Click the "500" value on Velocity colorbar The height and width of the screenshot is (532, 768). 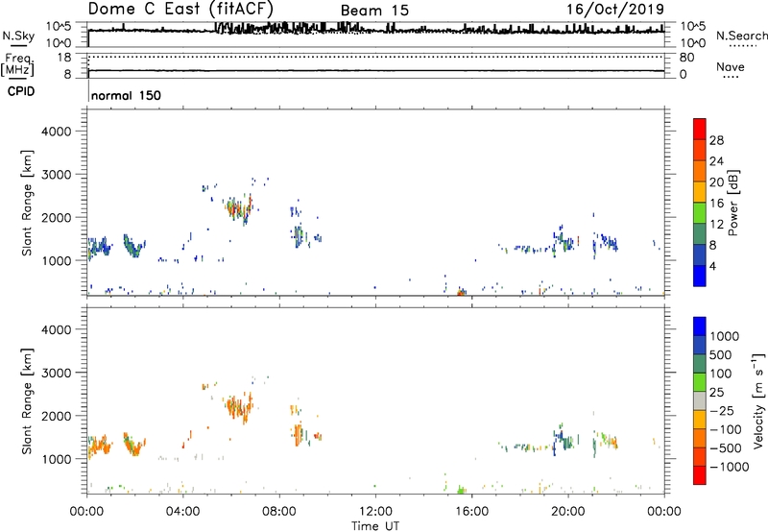(x=721, y=355)
